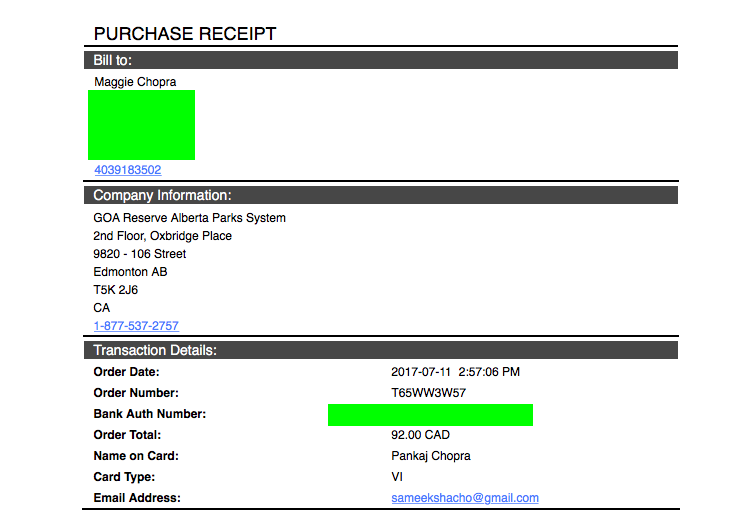
Task: Click the 'Card Type:' label
Action: [x=124, y=477]
